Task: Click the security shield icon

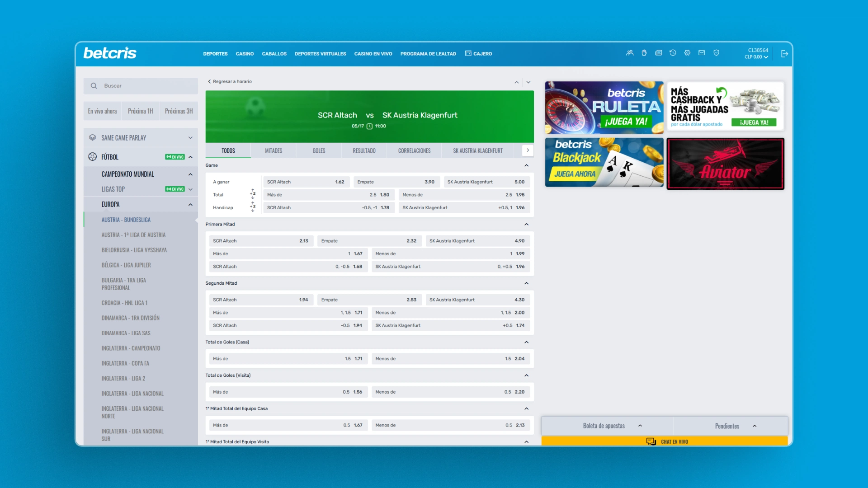Action: 716,53
